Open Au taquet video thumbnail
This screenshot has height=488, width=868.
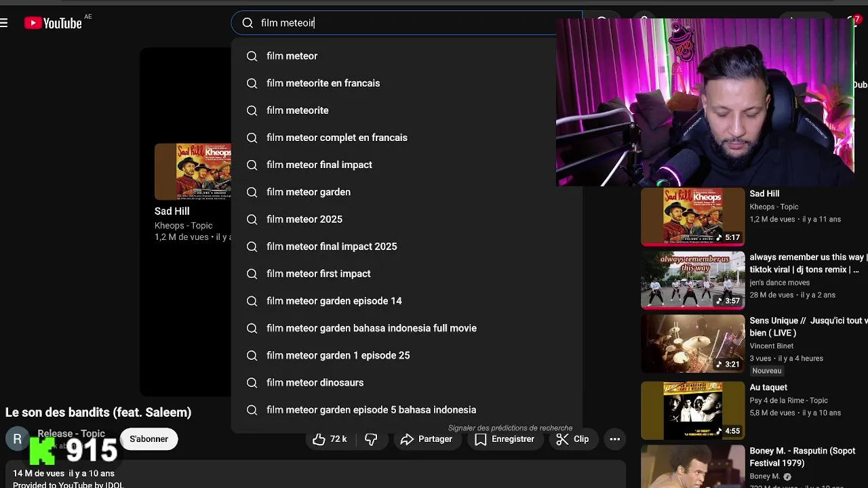click(x=693, y=410)
